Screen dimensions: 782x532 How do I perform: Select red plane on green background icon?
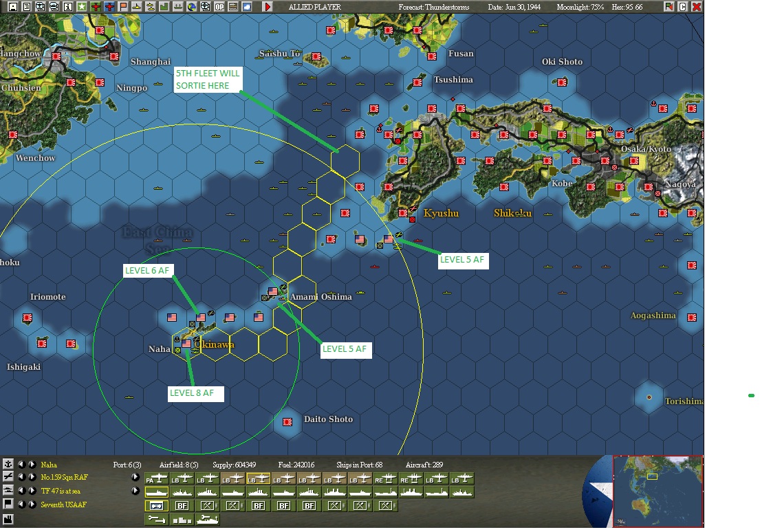[x=96, y=7]
